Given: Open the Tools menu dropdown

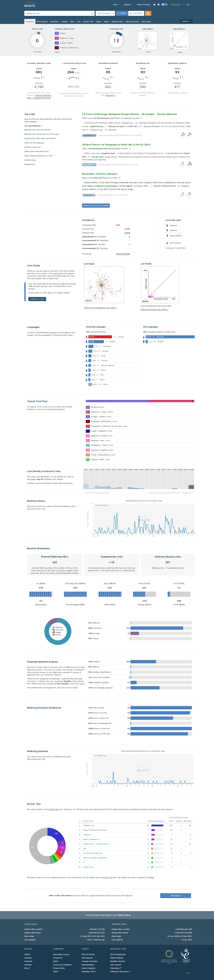Looking at the screenshot, I should coord(116,5).
